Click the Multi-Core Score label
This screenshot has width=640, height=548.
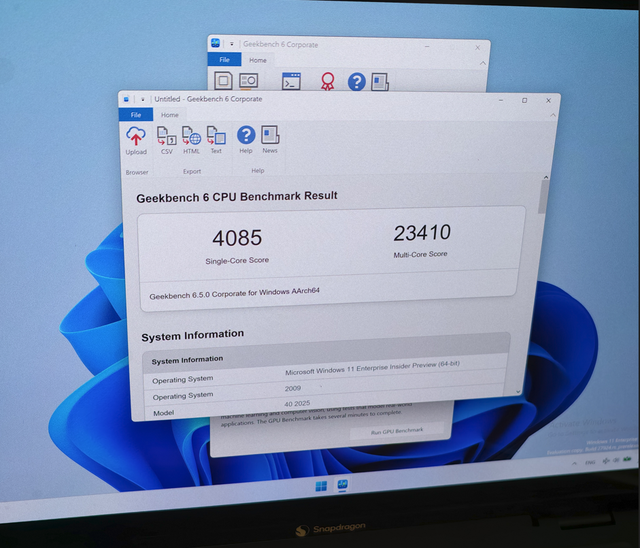[x=420, y=254]
